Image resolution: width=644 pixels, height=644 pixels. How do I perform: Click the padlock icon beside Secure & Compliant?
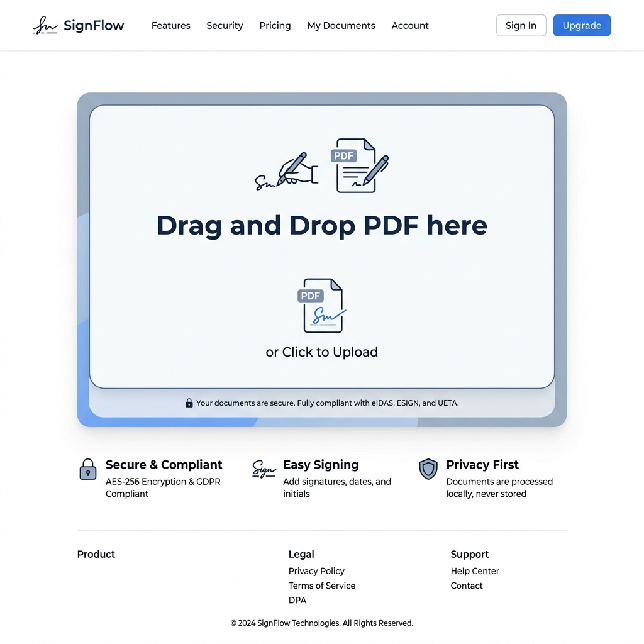[88, 469]
